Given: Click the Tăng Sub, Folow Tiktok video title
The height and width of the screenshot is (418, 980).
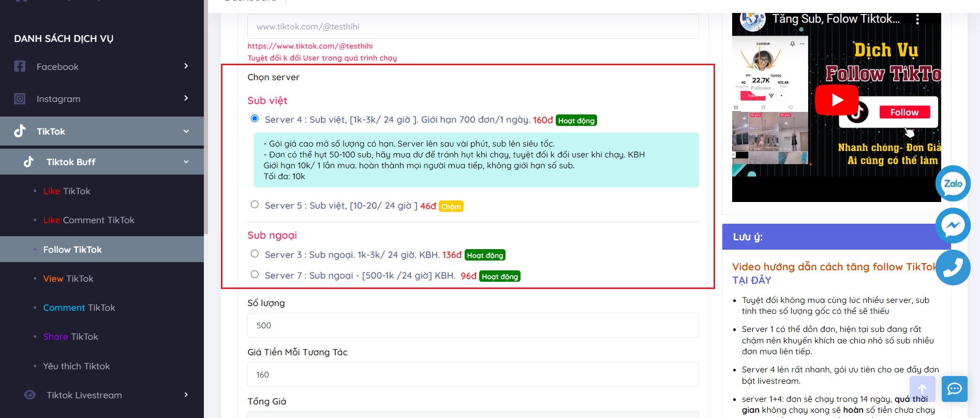Looking at the screenshot, I should pos(836,19).
